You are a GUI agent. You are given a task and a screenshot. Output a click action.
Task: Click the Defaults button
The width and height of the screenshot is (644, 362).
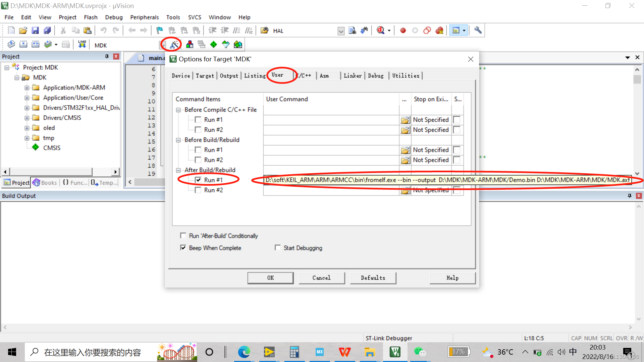373,278
